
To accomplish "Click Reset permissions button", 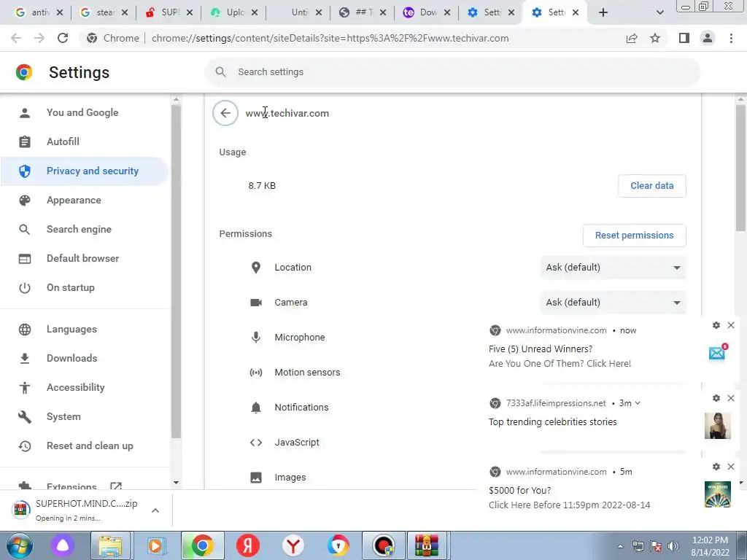I will tap(634, 236).
